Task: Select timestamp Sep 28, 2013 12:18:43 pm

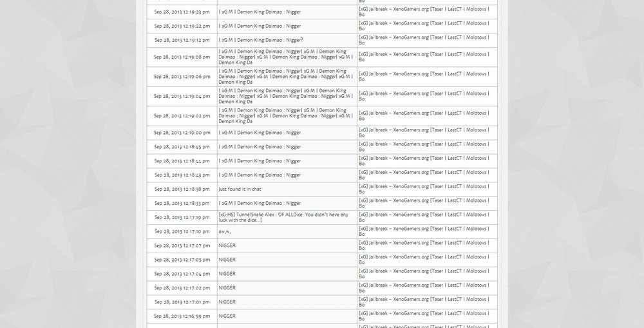Action: tap(182, 175)
